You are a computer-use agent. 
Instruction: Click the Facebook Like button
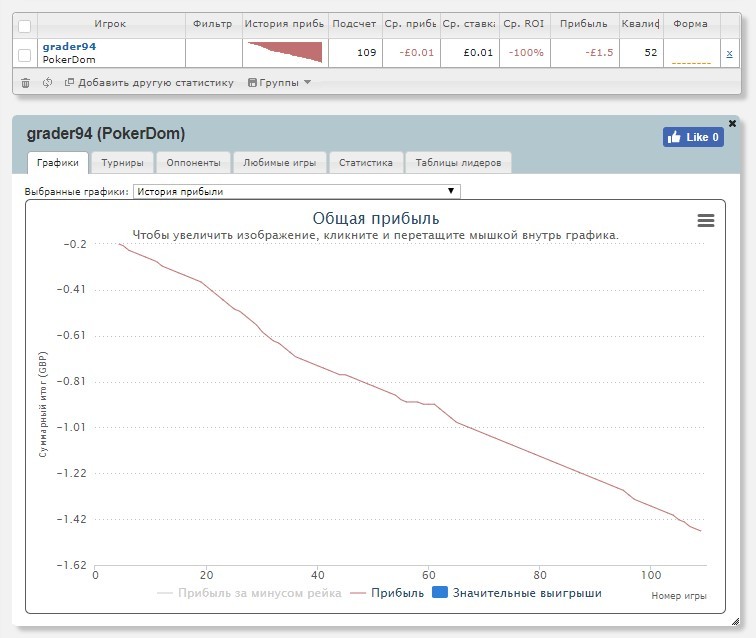[693, 137]
